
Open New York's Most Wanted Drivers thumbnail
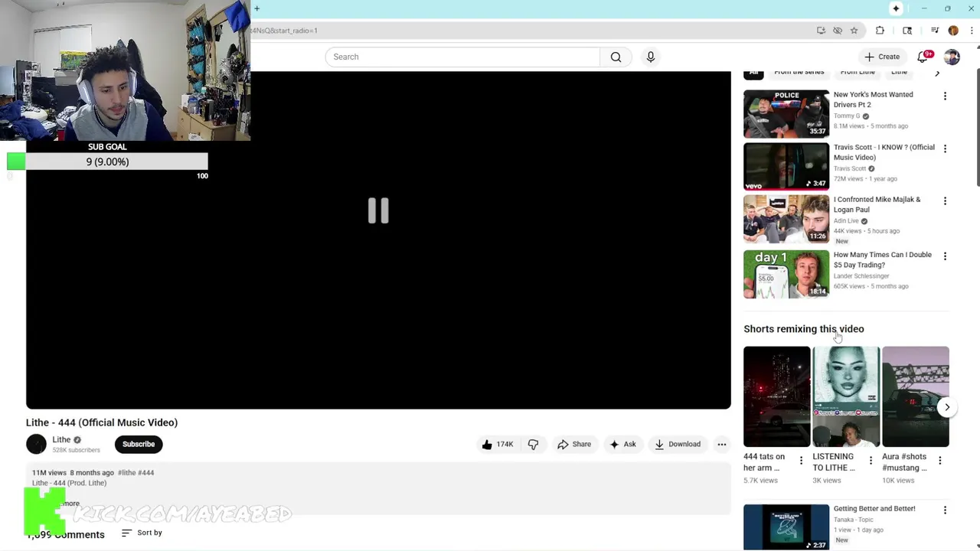786,113
